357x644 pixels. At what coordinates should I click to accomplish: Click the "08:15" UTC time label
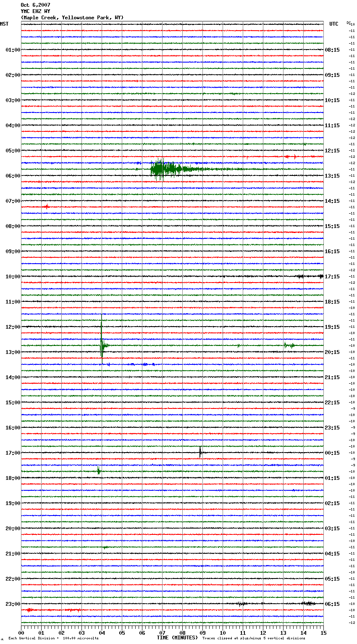[x=332, y=50]
